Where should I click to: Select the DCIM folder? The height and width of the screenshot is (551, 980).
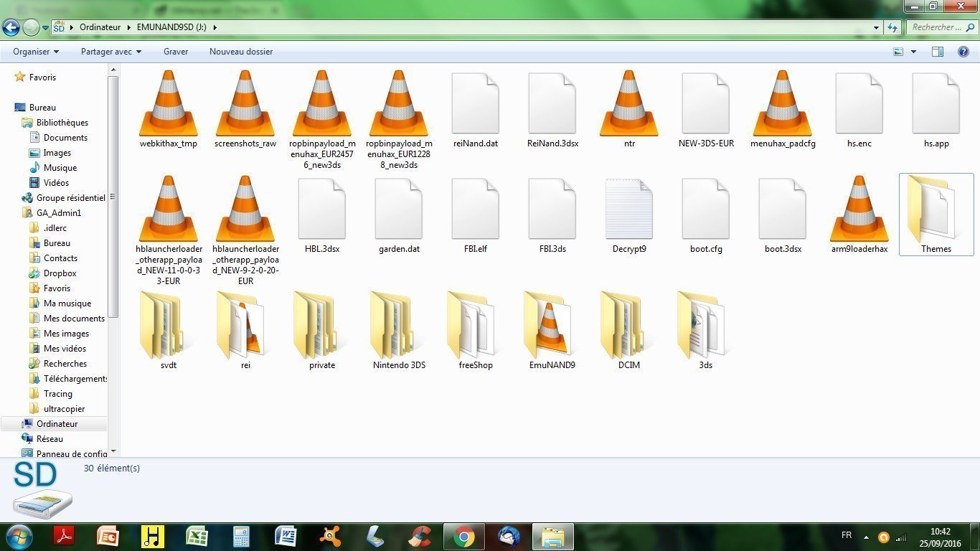pos(629,330)
